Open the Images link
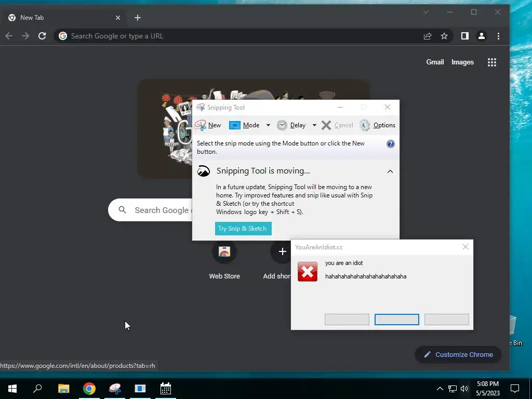 462,62
